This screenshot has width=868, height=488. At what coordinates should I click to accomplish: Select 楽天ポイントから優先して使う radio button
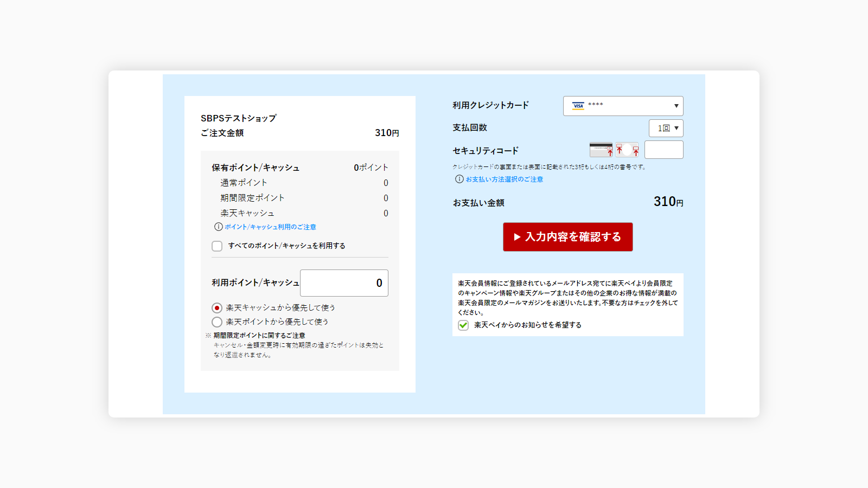(x=217, y=322)
